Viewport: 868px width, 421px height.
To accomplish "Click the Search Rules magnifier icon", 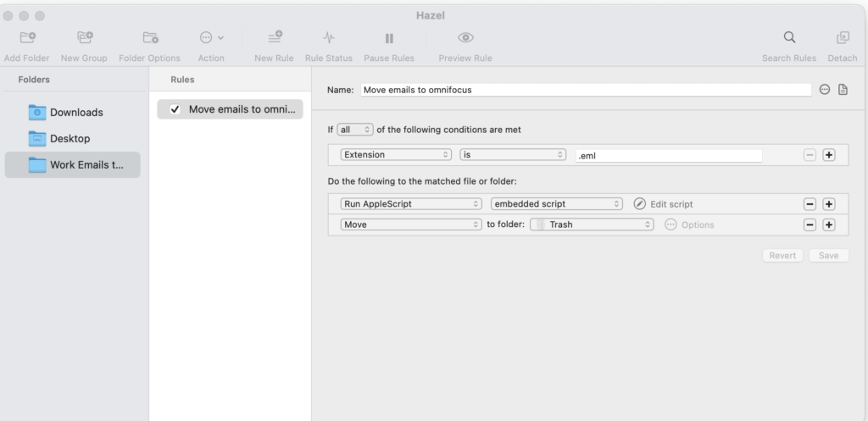I will point(789,38).
